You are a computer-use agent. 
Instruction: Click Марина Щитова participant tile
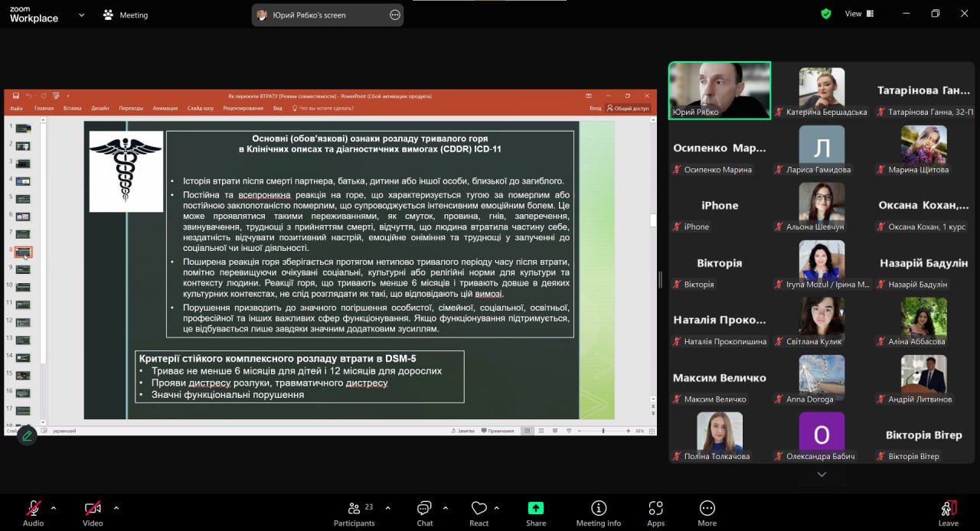point(924,148)
